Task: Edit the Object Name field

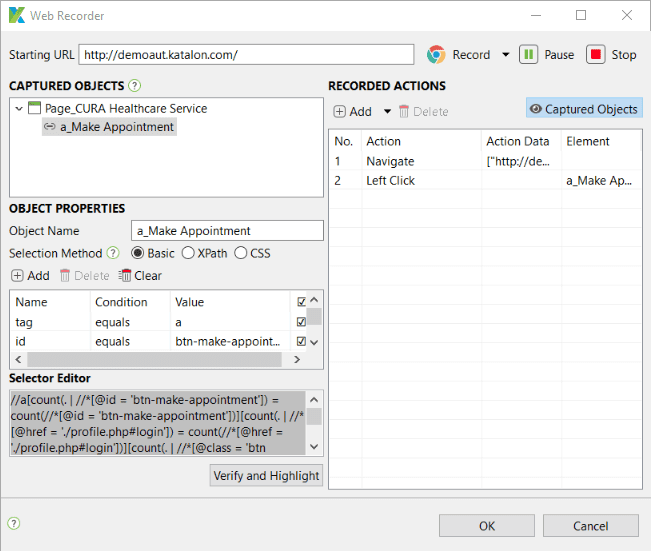Action: click(227, 230)
